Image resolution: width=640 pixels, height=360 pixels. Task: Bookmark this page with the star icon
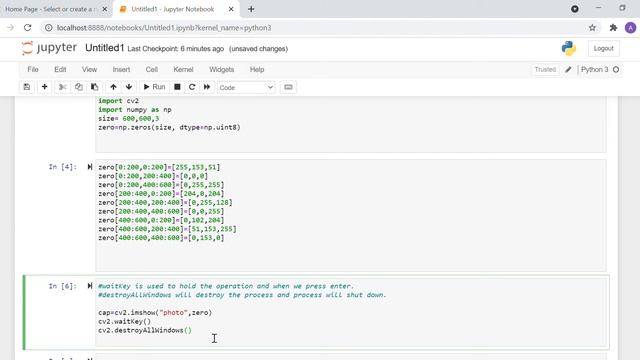click(592, 28)
